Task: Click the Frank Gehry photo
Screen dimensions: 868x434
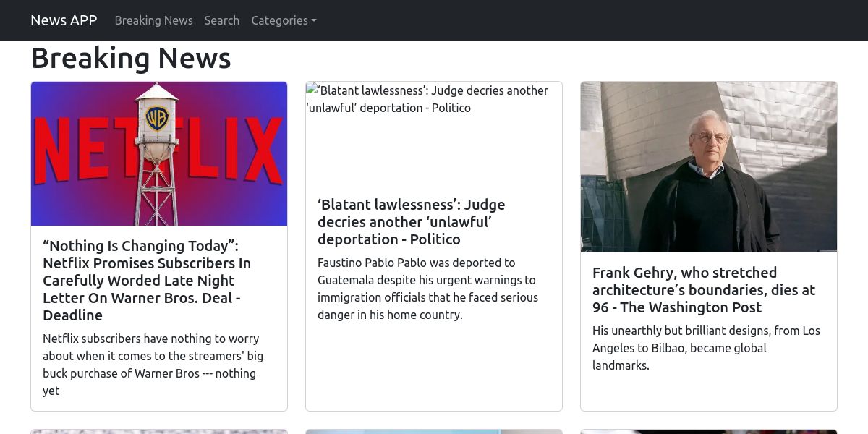Action: pos(709,167)
